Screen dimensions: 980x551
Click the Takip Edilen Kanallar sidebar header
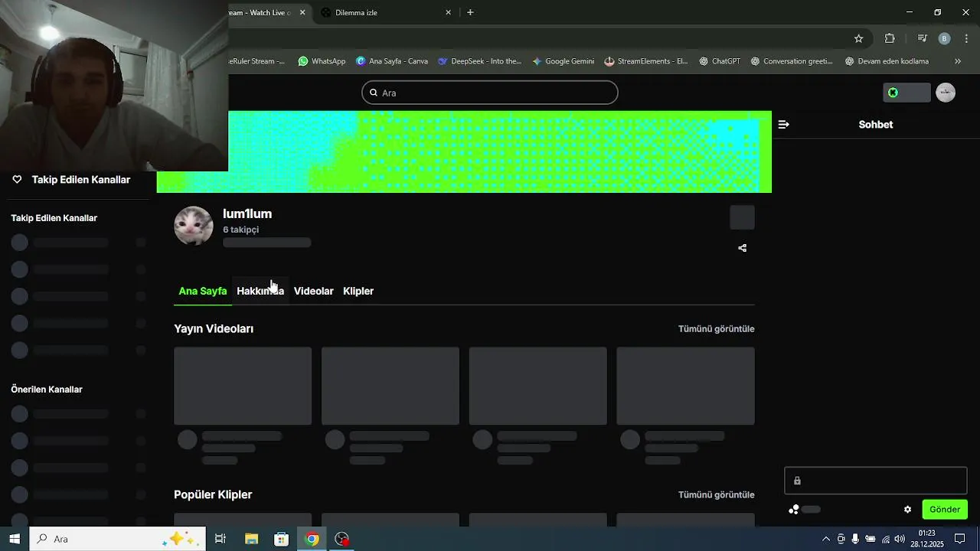click(x=81, y=179)
